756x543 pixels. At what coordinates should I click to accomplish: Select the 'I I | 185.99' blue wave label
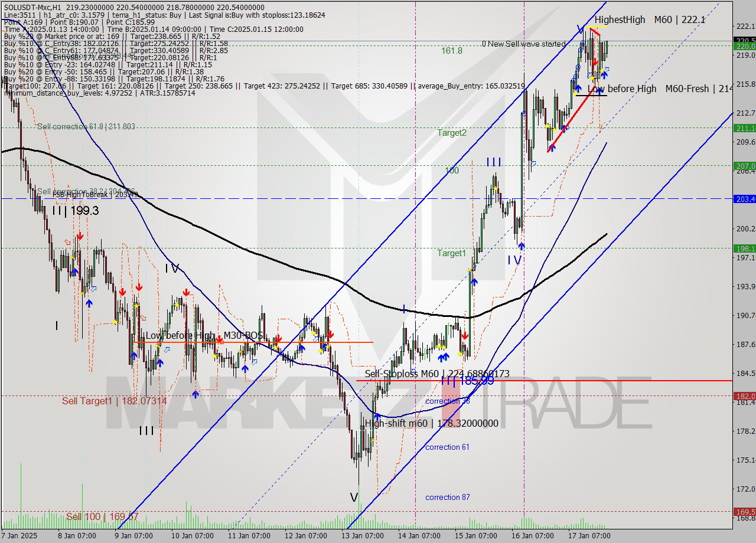click(x=467, y=381)
